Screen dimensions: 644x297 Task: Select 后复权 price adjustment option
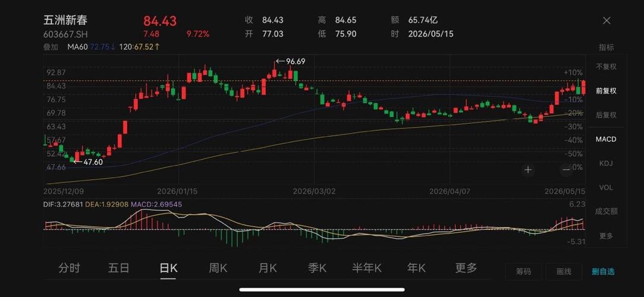(x=606, y=115)
